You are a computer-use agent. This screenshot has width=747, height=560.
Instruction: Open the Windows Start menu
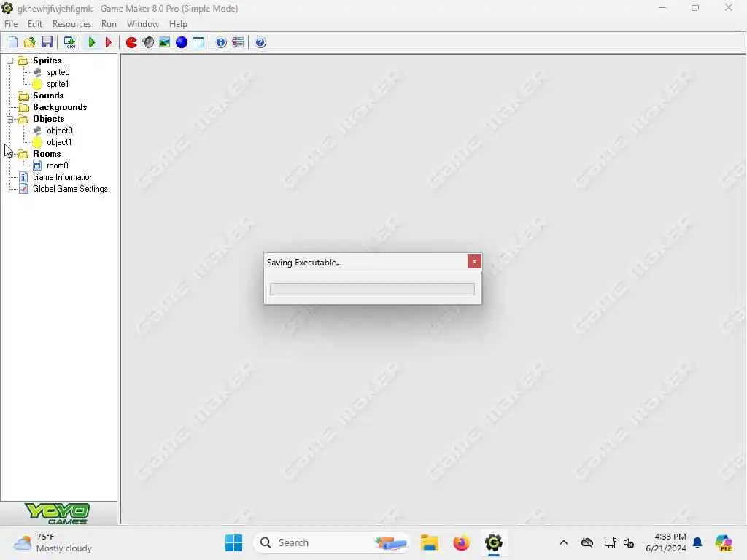pyautogui.click(x=233, y=542)
